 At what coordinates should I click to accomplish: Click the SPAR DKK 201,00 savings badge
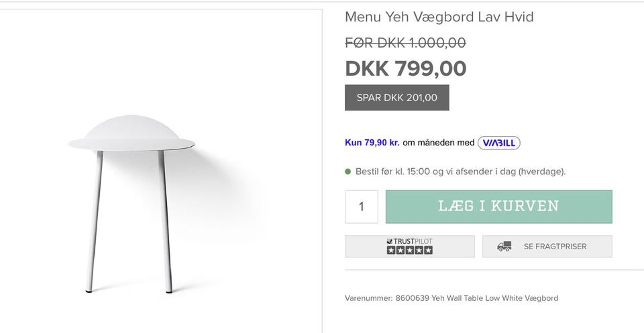tap(396, 98)
